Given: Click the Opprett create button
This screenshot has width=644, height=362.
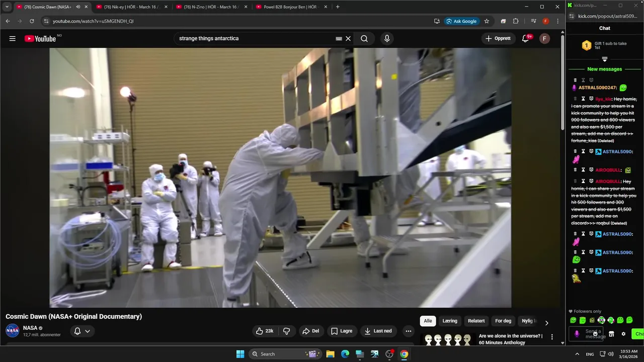Looking at the screenshot, I should point(498,39).
